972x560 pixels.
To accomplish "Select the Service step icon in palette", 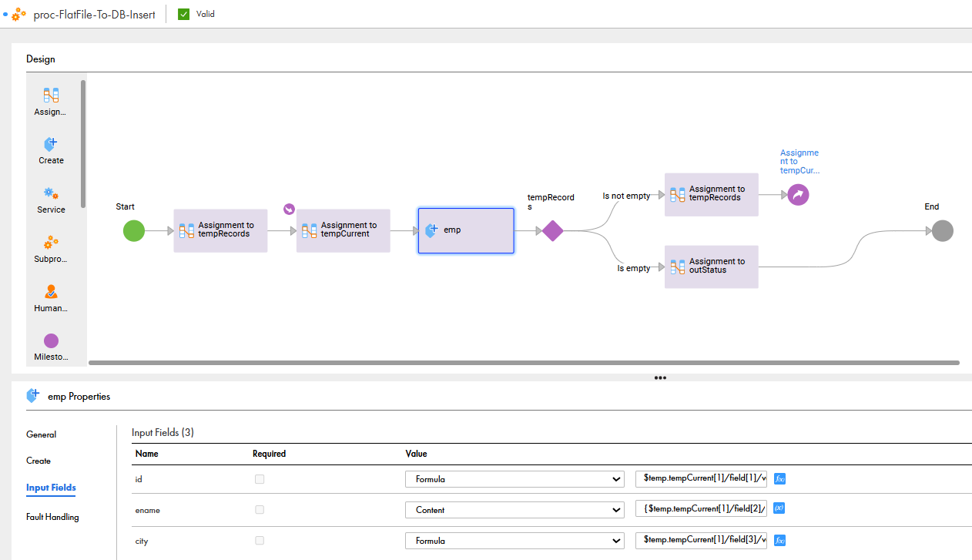I will [51, 193].
